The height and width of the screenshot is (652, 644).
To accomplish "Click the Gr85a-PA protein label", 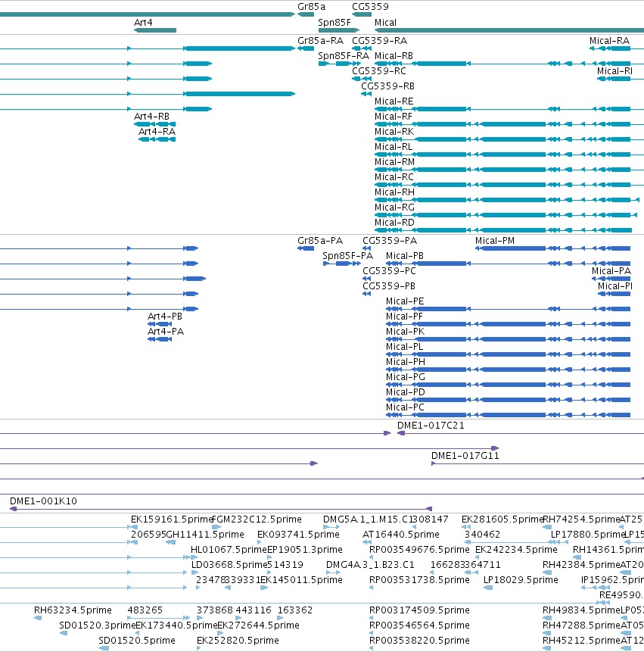I will coord(320,241).
